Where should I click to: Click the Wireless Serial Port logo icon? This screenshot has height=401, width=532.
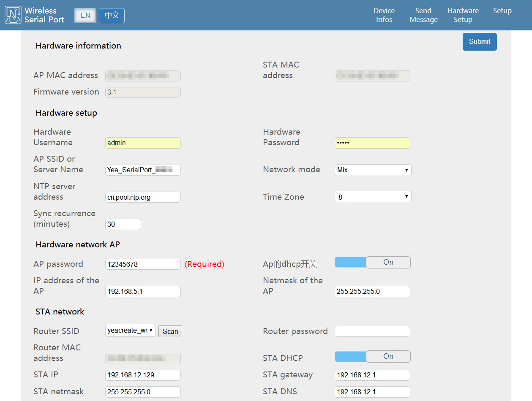click(x=13, y=15)
